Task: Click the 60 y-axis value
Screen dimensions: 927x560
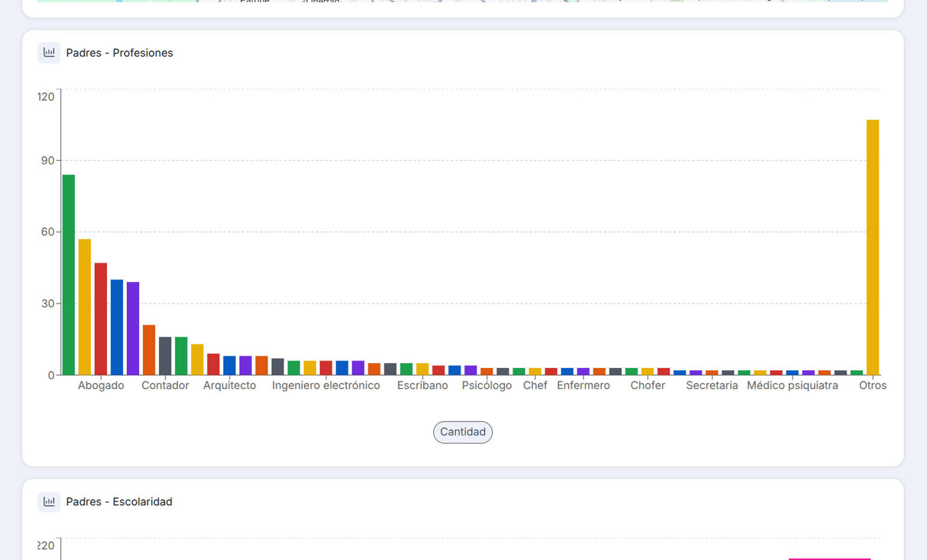Action: (x=48, y=232)
